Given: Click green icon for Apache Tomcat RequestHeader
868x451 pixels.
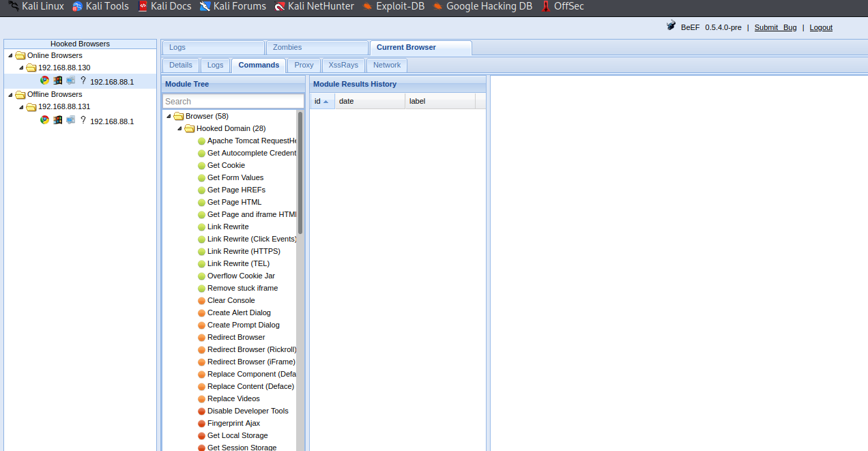Looking at the screenshot, I should coord(201,141).
